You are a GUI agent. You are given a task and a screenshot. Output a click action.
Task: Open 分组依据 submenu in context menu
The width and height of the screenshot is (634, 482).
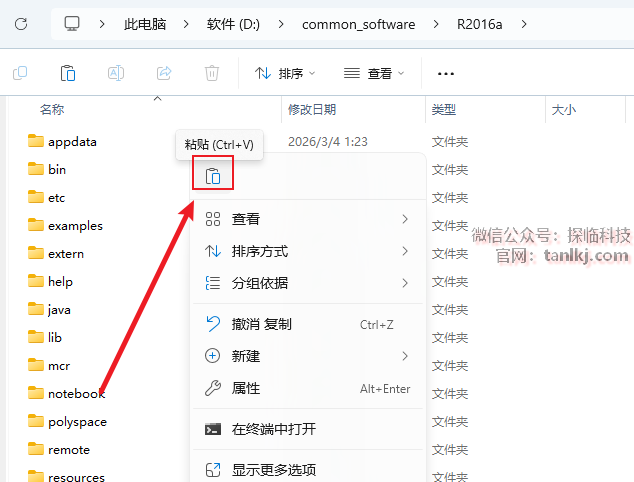pyautogui.click(x=309, y=283)
